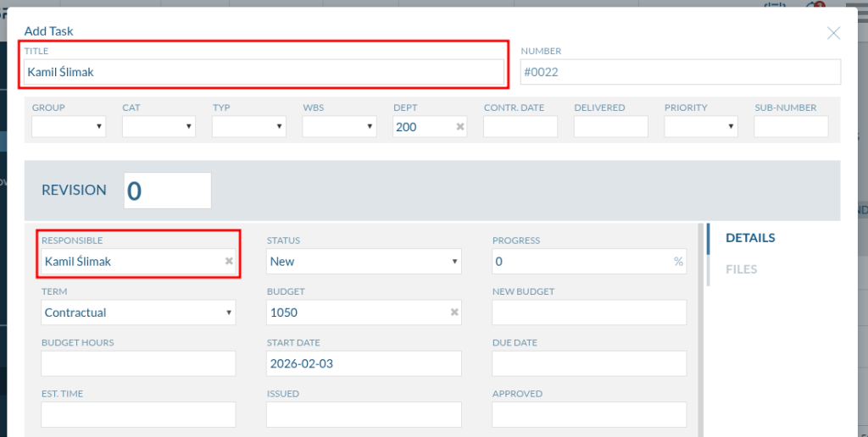
Task: Open the TERM dropdown showing Contractual
Action: [138, 313]
